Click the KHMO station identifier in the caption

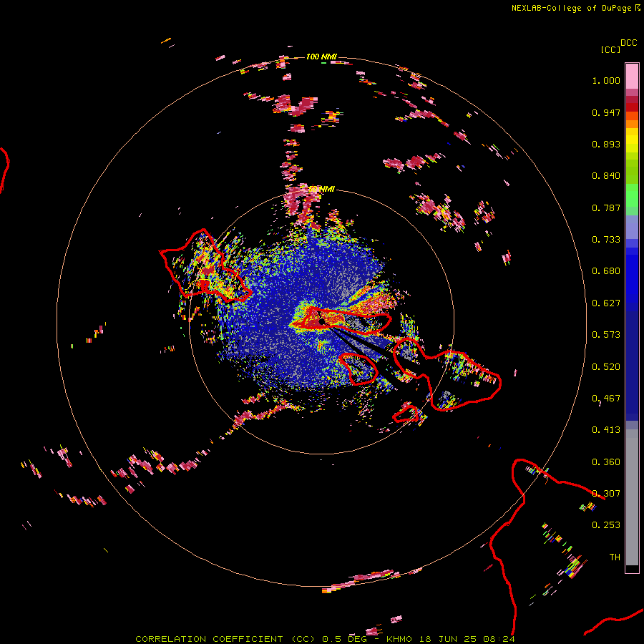[x=399, y=639]
